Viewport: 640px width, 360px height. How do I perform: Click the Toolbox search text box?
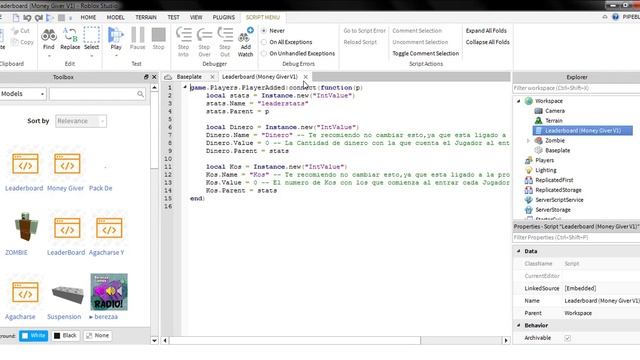pos(93,94)
